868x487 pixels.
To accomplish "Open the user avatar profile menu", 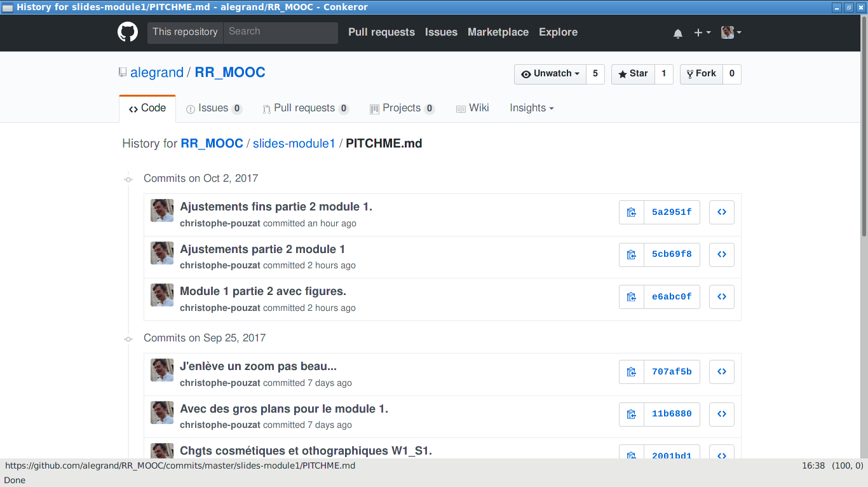I will point(731,32).
